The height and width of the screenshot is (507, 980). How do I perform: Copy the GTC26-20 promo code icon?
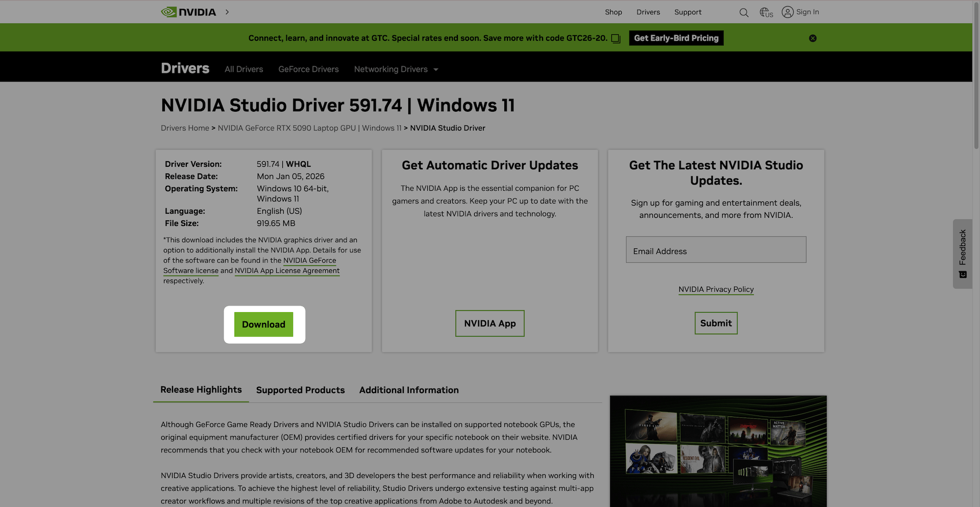(x=616, y=38)
